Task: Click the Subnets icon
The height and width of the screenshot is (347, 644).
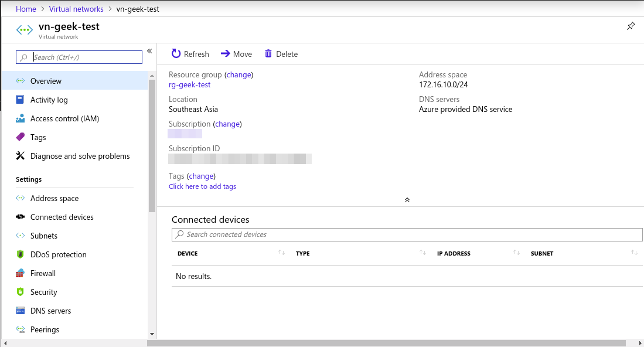Action: (20, 235)
